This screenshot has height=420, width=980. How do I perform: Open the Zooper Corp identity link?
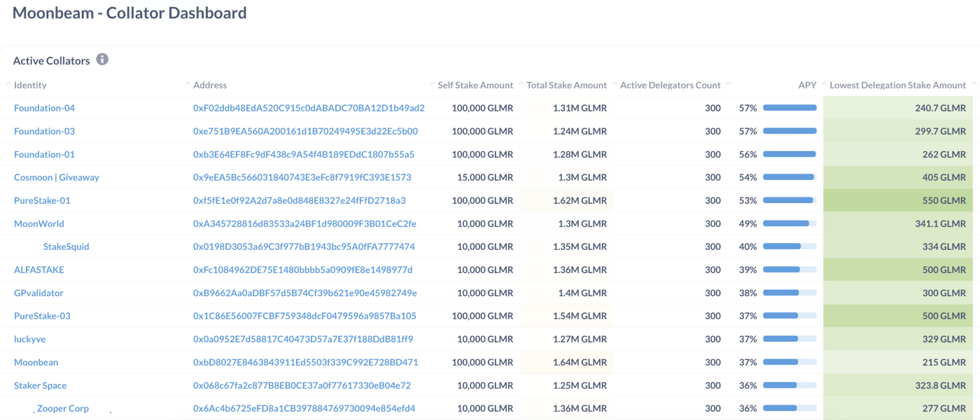coord(63,408)
